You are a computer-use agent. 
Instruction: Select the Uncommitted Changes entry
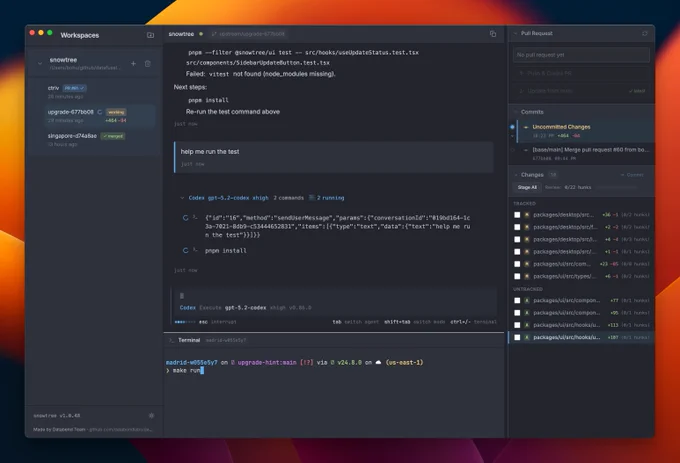(x=585, y=131)
